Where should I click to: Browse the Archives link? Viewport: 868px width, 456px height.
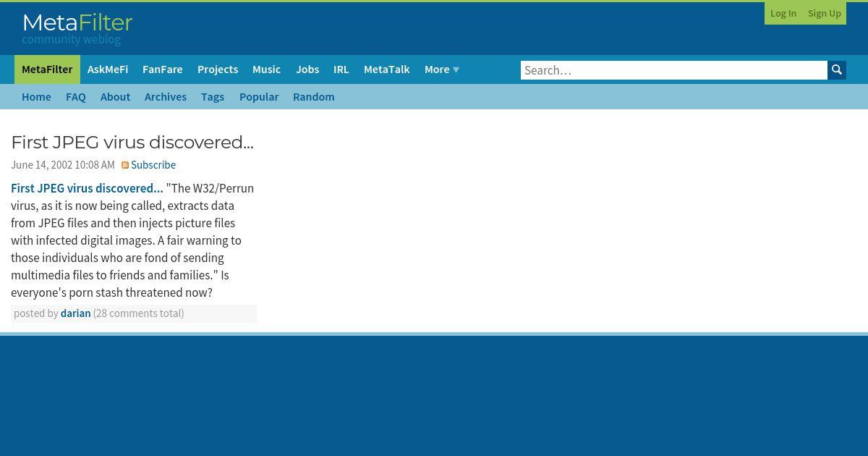tap(166, 97)
